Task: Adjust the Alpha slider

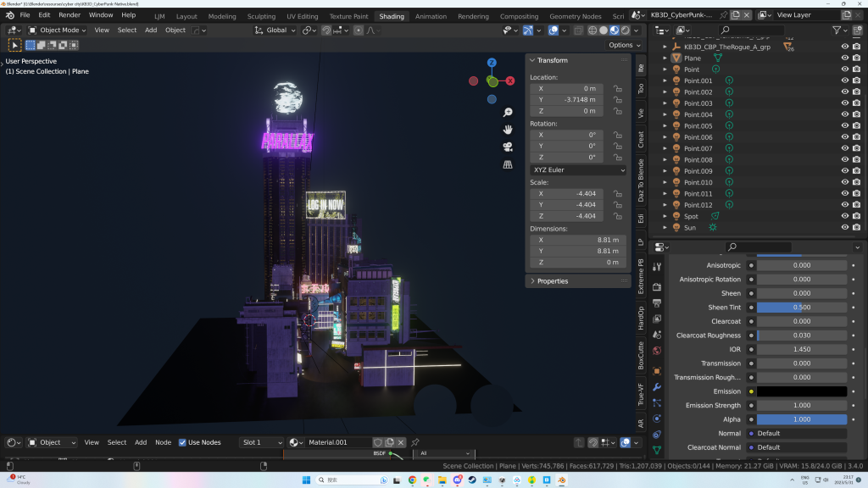Action: click(802, 419)
